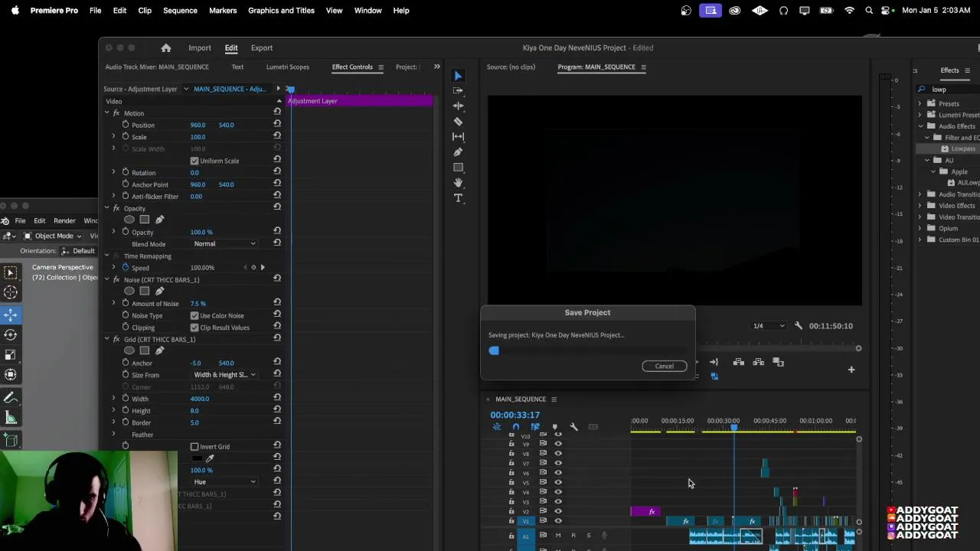Open the Button Editor plus icon
980x551 pixels.
point(851,370)
